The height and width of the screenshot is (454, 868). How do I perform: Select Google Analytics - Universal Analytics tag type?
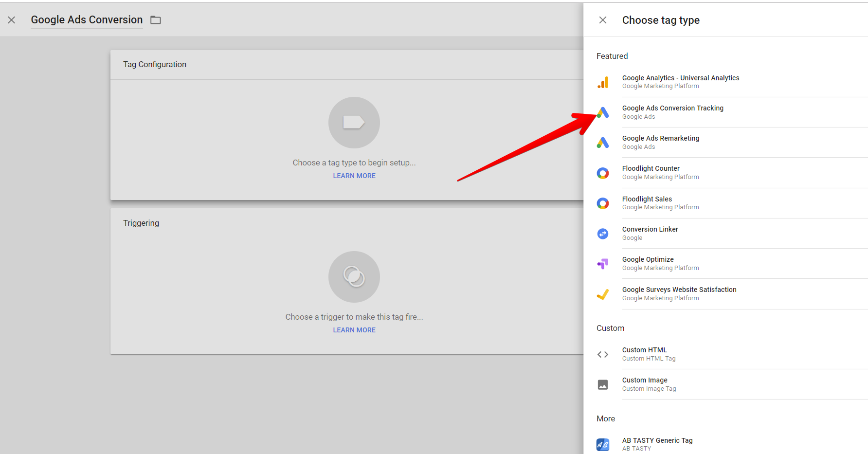click(x=732, y=82)
